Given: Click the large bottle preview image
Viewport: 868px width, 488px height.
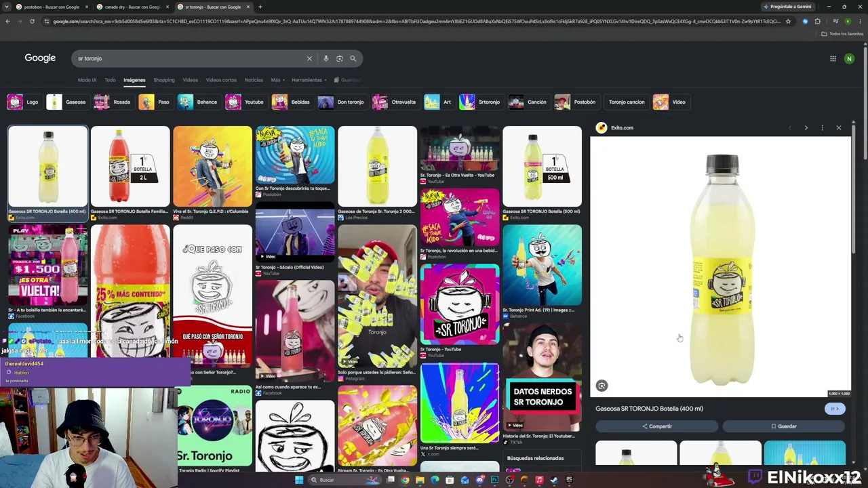Looking at the screenshot, I should tap(720, 266).
